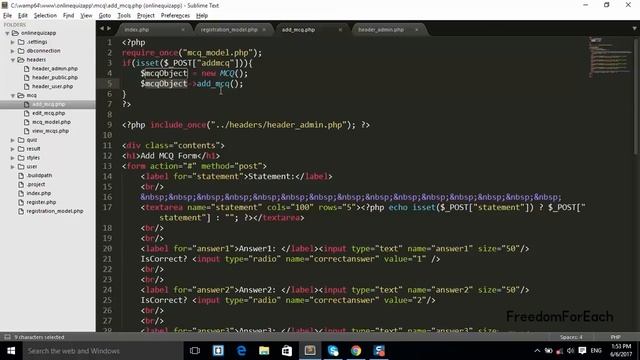Screen dimensions: 640x360
Task: Open view_mcqs.php in the sidebar
Action: coord(50,131)
